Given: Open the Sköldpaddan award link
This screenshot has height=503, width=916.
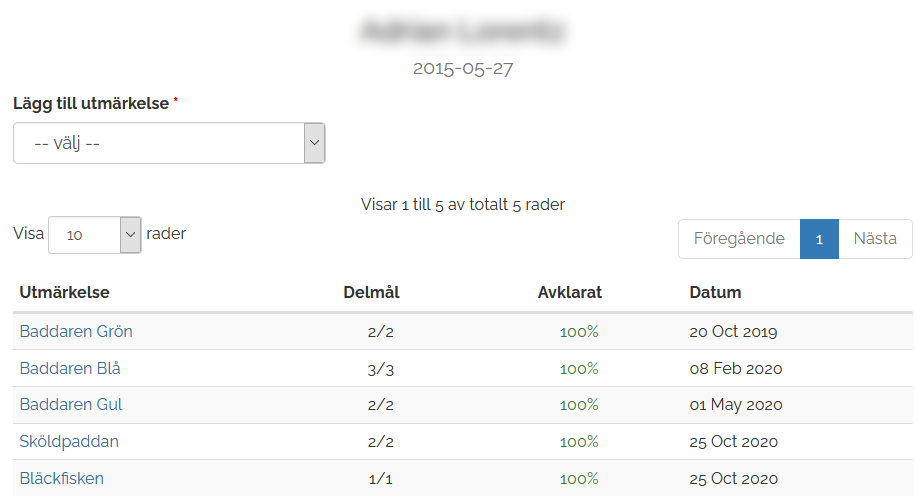Looking at the screenshot, I should tap(69, 441).
